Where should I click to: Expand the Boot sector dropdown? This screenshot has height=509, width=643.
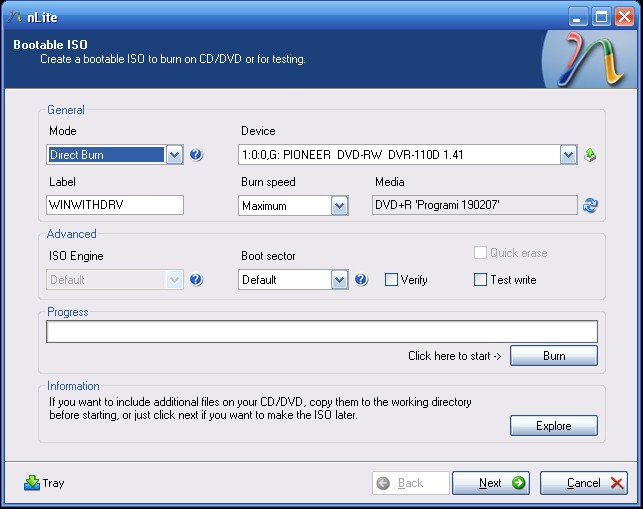[x=293, y=280]
